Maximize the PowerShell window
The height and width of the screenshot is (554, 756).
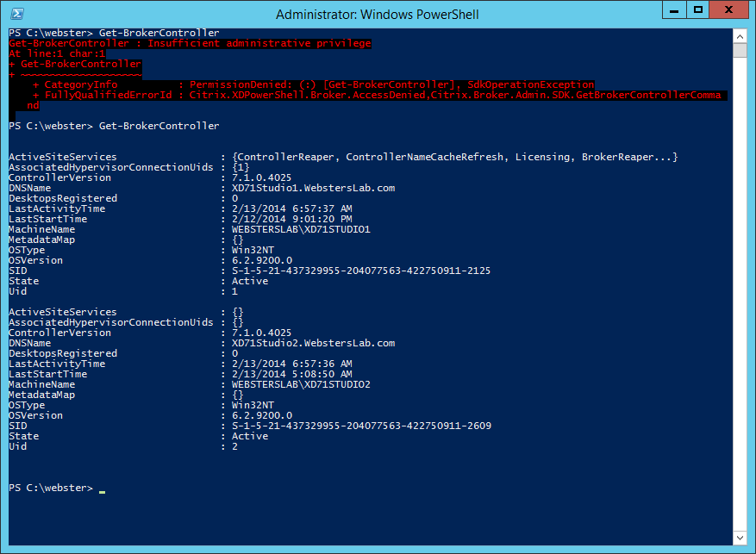tap(697, 11)
